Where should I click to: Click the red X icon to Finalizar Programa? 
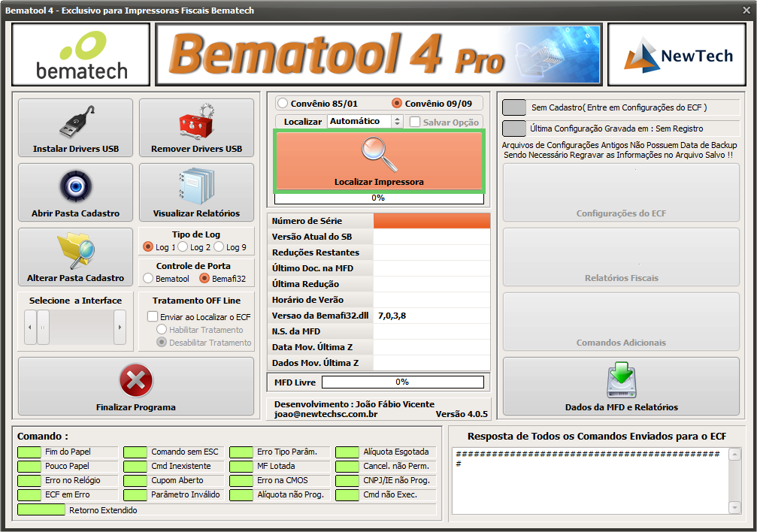tap(136, 380)
